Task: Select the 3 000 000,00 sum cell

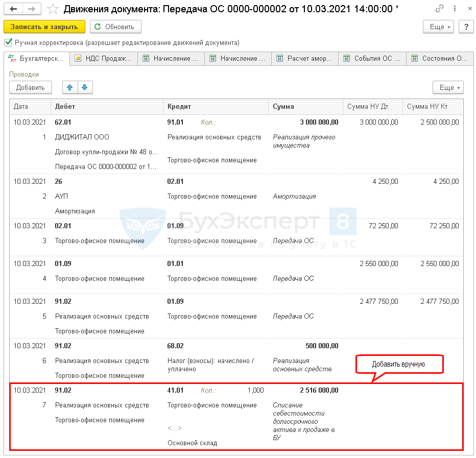Action: point(319,122)
